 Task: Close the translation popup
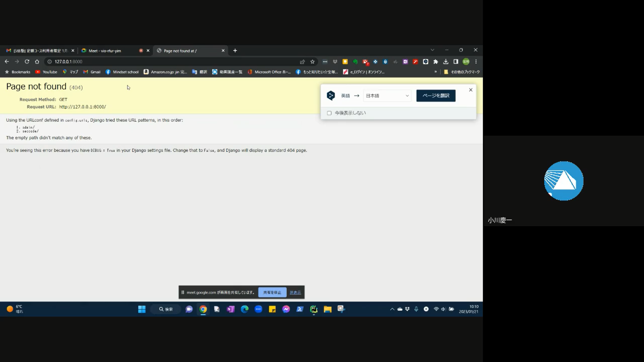pyautogui.click(x=471, y=90)
